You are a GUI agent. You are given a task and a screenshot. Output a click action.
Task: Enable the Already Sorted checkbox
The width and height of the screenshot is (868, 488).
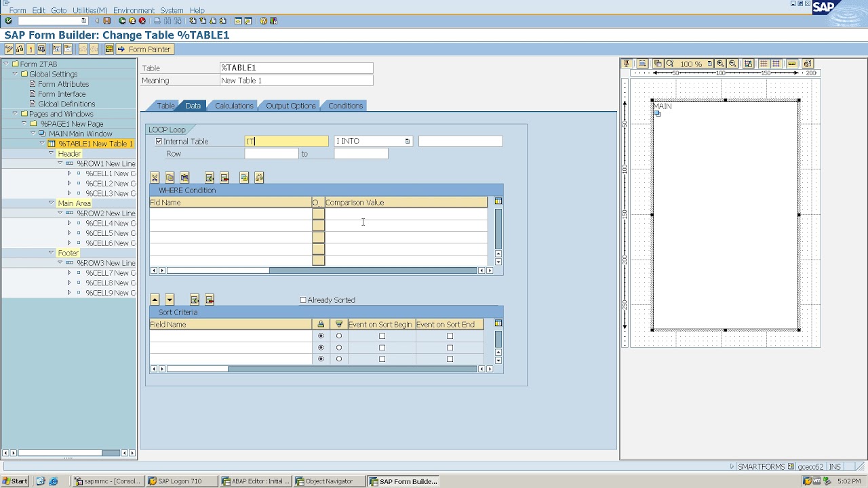tap(303, 300)
